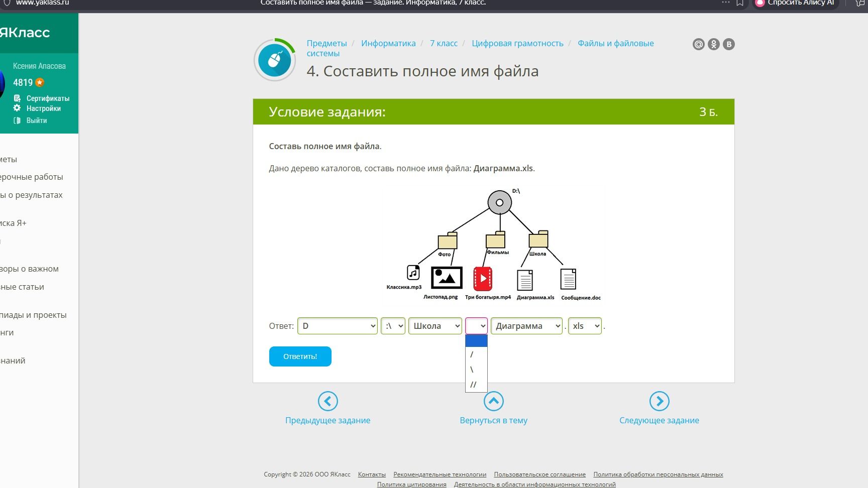
Task: Share via the VK icon
Action: (728, 44)
